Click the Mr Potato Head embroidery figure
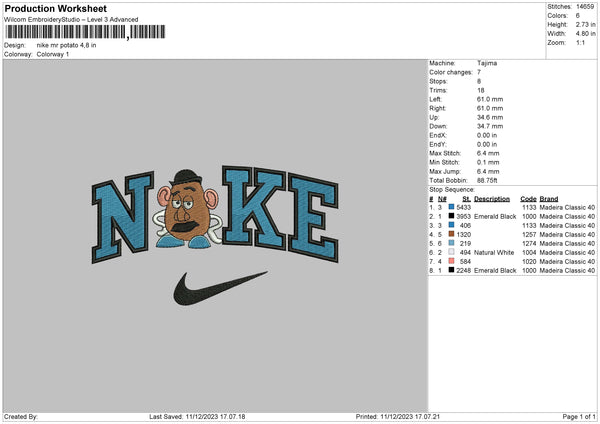This screenshot has width=600, height=424. click(x=188, y=210)
